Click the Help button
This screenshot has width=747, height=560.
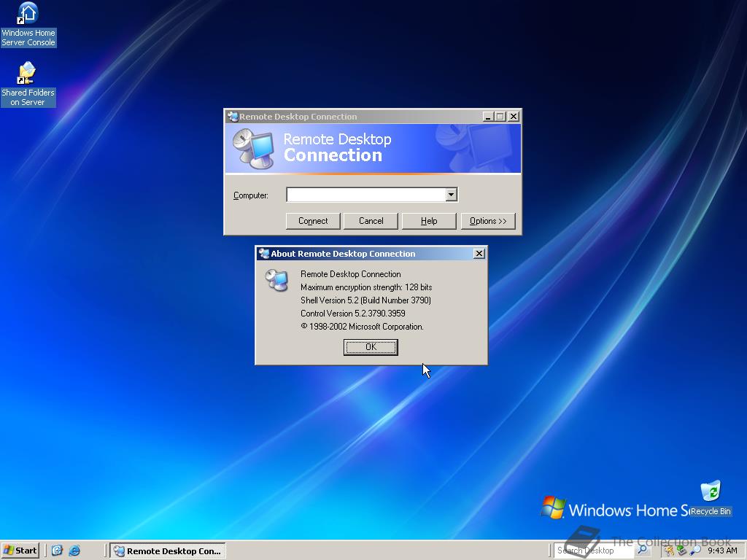429,221
